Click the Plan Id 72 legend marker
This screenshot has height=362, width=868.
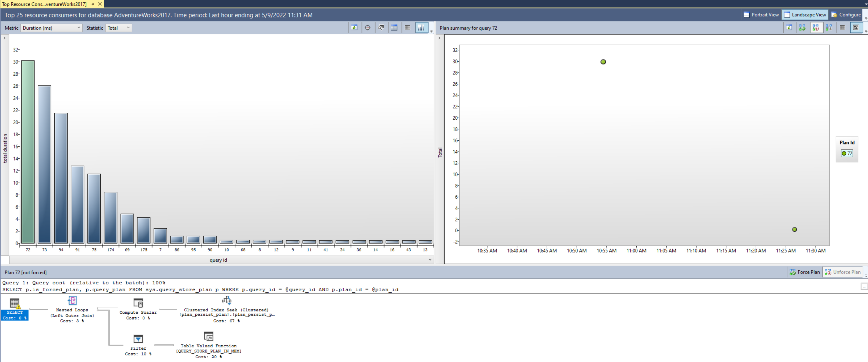(x=844, y=153)
